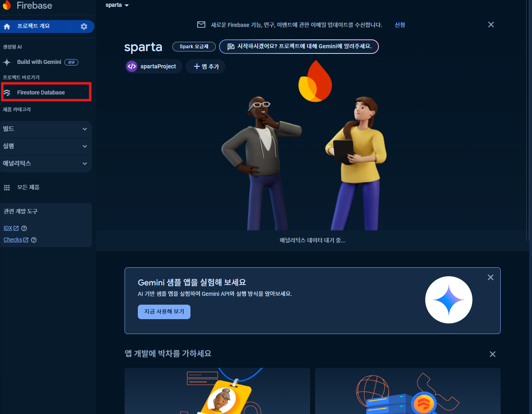The image size is (532, 414).
Task: Expand the 실행 category
Action: [46, 146]
